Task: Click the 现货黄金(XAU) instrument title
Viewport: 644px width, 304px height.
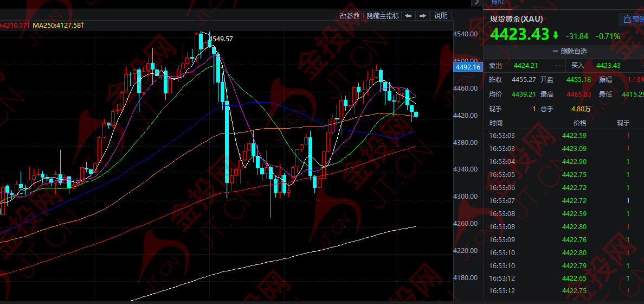Action: pos(516,19)
